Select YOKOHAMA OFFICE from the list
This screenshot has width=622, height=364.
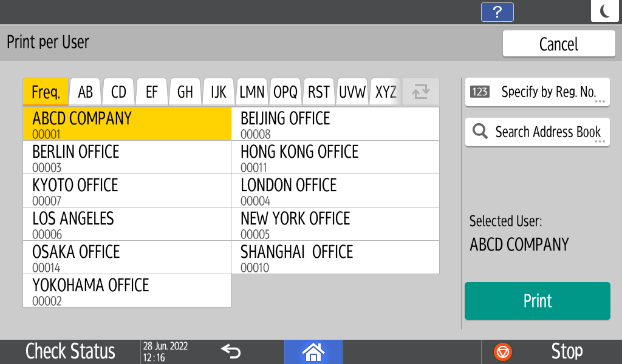tap(127, 291)
